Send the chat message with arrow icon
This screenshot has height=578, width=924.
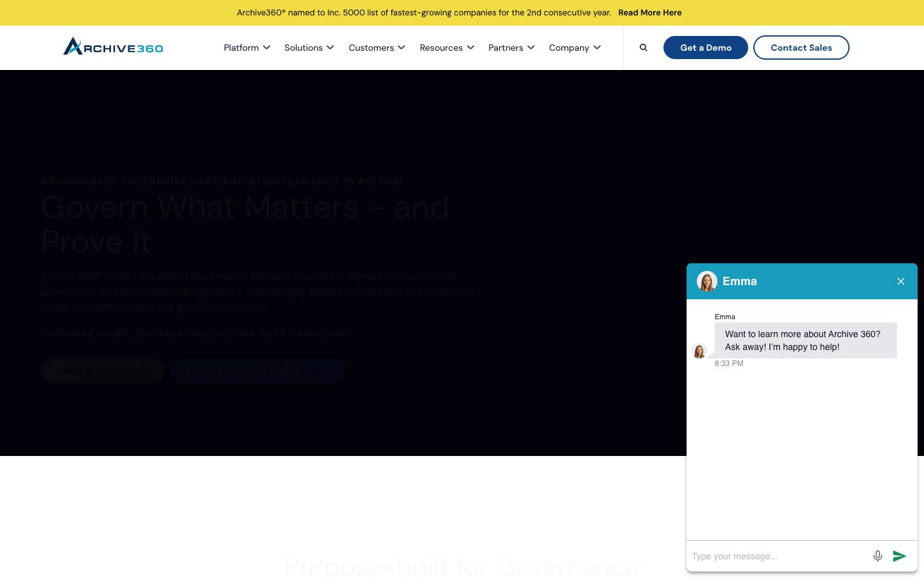[x=900, y=556]
